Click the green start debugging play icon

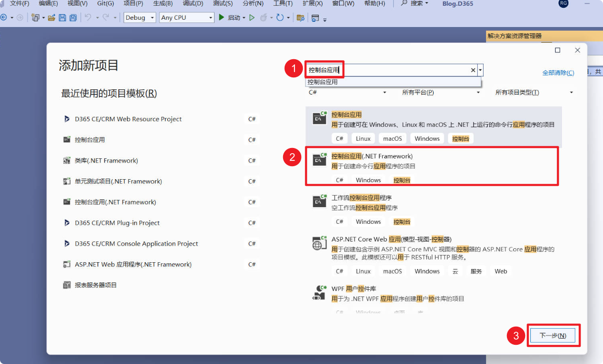pyautogui.click(x=221, y=17)
